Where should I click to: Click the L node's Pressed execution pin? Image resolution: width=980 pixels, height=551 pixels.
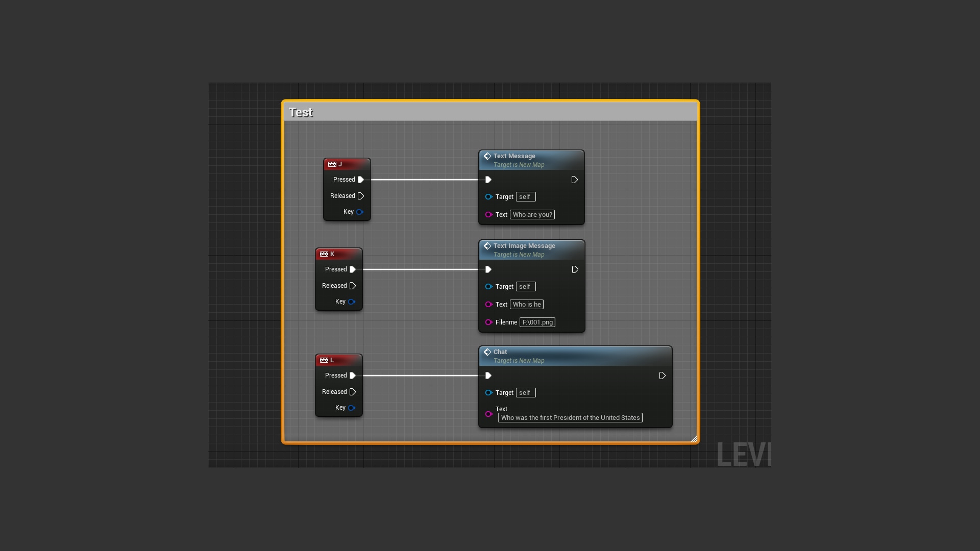pyautogui.click(x=353, y=375)
